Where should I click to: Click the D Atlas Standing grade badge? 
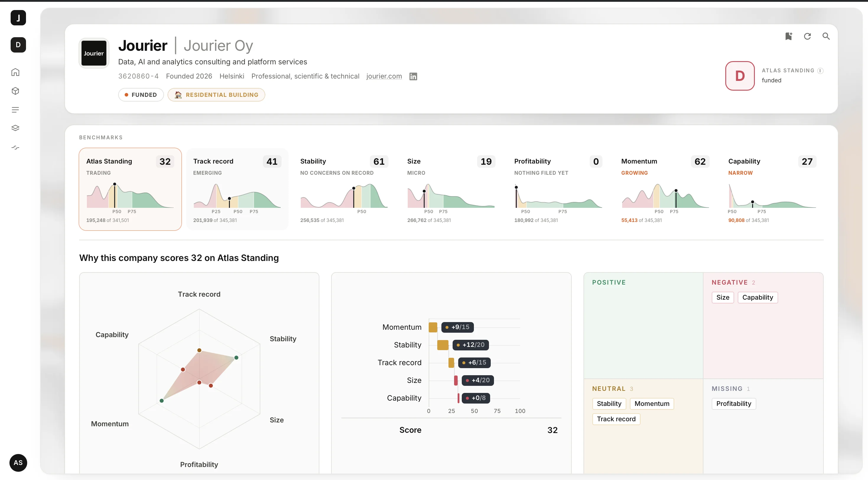[x=740, y=76]
